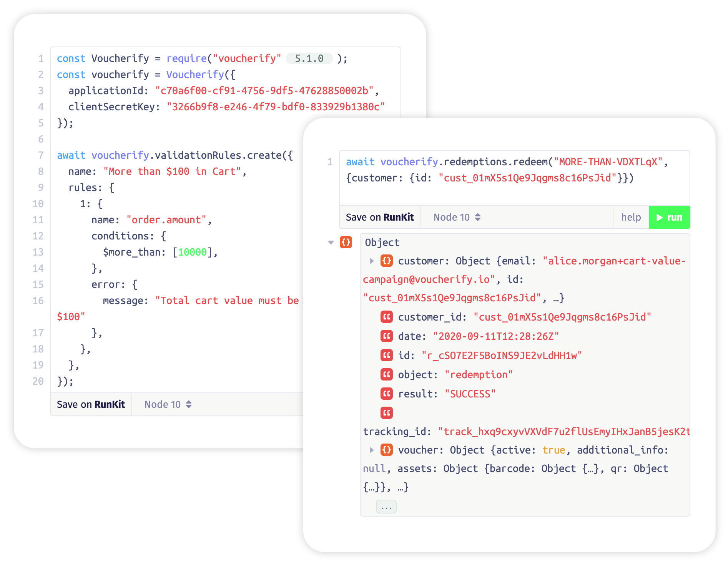Click the voucher object type icon
Viewport: 728px width, 565px height.
click(x=386, y=450)
